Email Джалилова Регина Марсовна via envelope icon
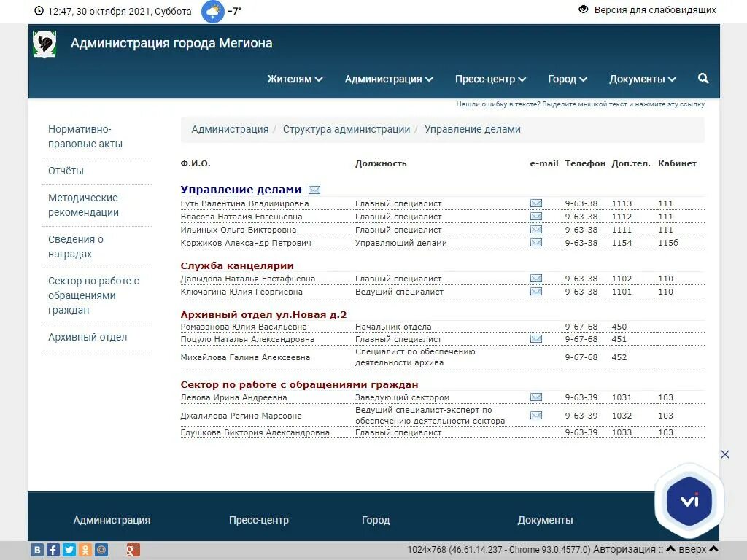The width and height of the screenshot is (747, 560). click(x=536, y=415)
